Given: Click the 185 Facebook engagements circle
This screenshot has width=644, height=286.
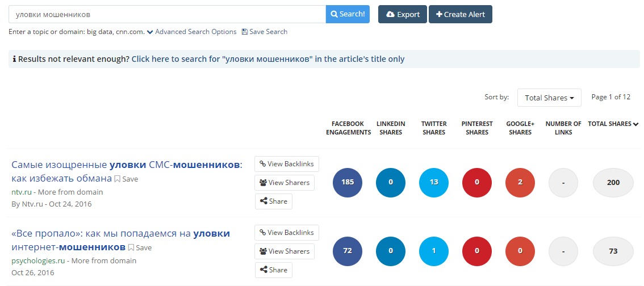Looking at the screenshot, I should coord(348,183).
